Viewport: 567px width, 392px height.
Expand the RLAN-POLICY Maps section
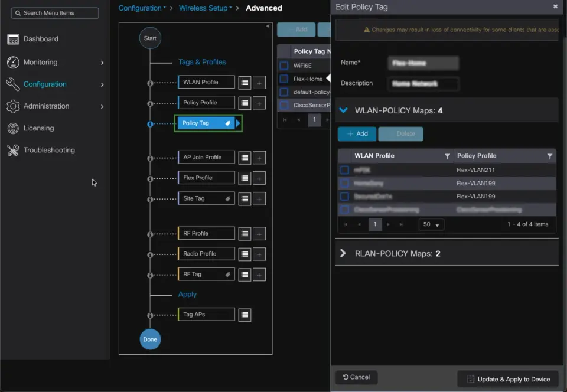click(x=343, y=253)
